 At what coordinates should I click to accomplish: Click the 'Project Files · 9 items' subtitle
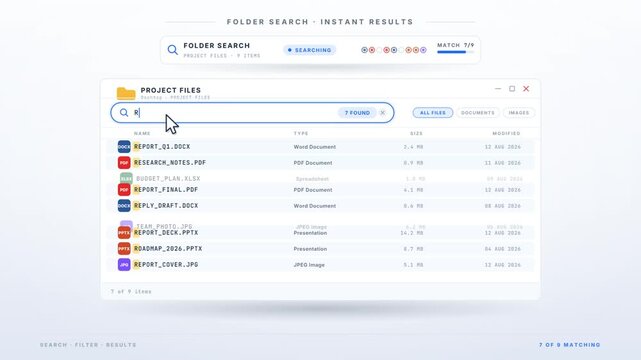point(222,56)
